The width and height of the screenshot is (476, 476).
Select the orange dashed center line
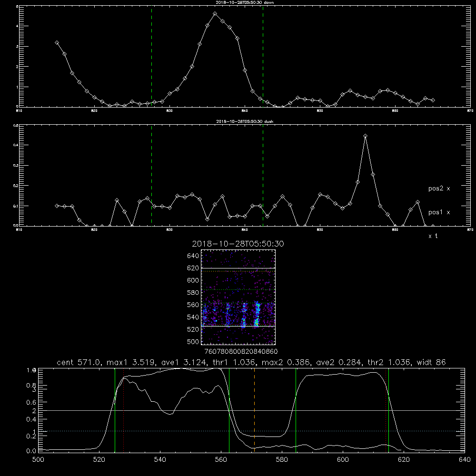point(254,410)
